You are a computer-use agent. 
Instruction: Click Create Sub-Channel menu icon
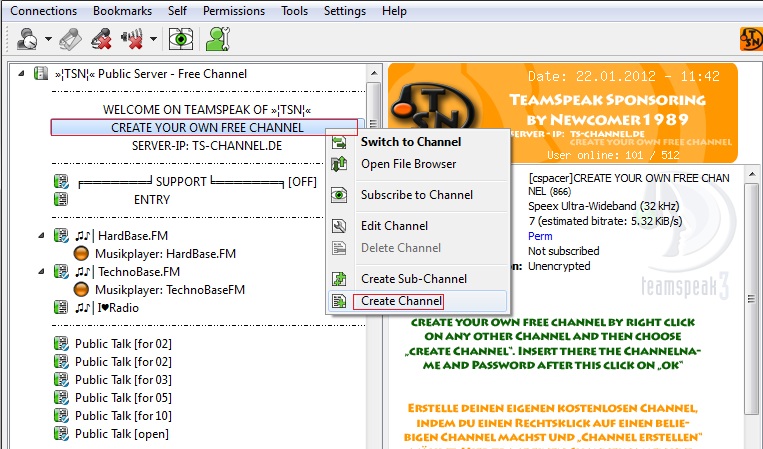click(339, 279)
